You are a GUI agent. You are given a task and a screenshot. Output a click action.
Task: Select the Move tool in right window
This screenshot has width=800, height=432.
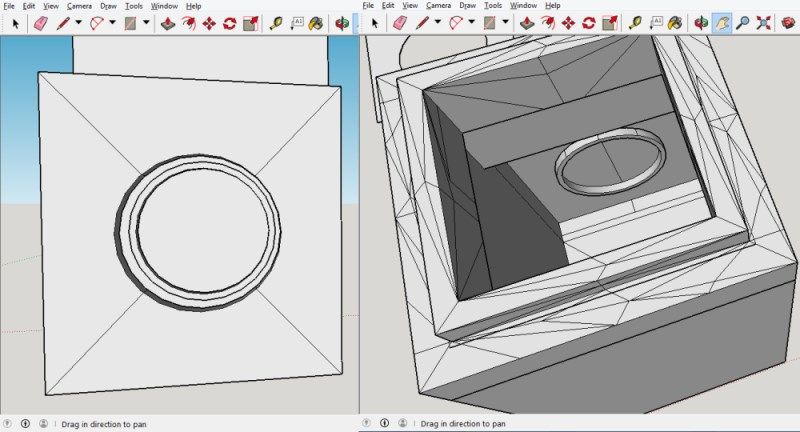click(568, 23)
